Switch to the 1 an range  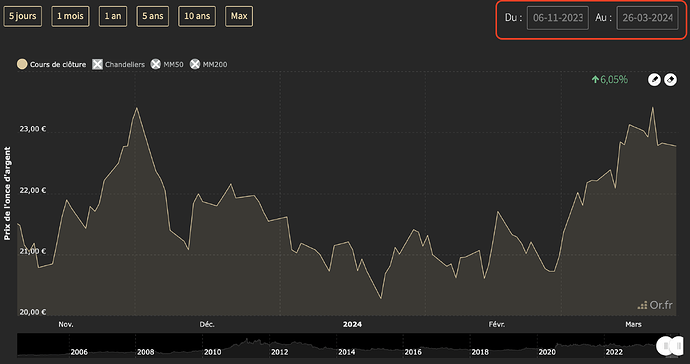click(113, 16)
